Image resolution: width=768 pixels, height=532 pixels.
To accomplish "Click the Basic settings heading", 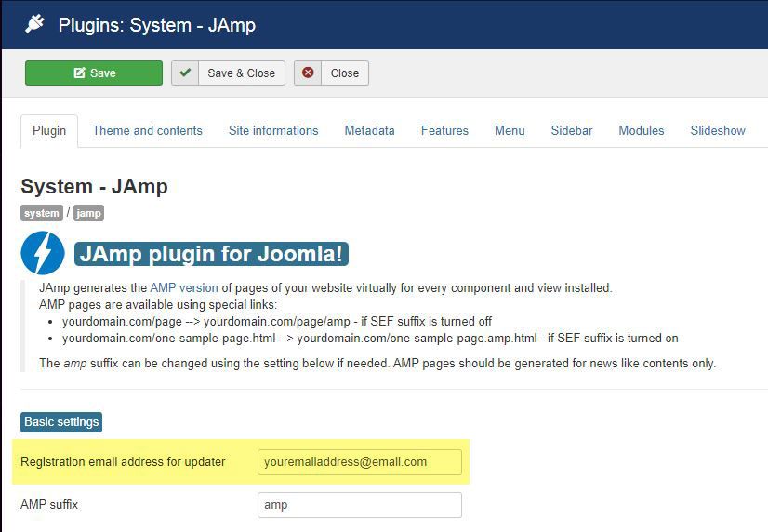I will coord(61,421).
